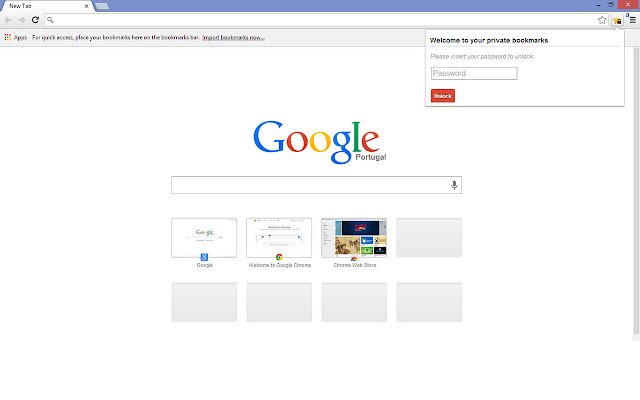Open the Chrome hamburger menu
640x400 pixels.
(x=632, y=20)
